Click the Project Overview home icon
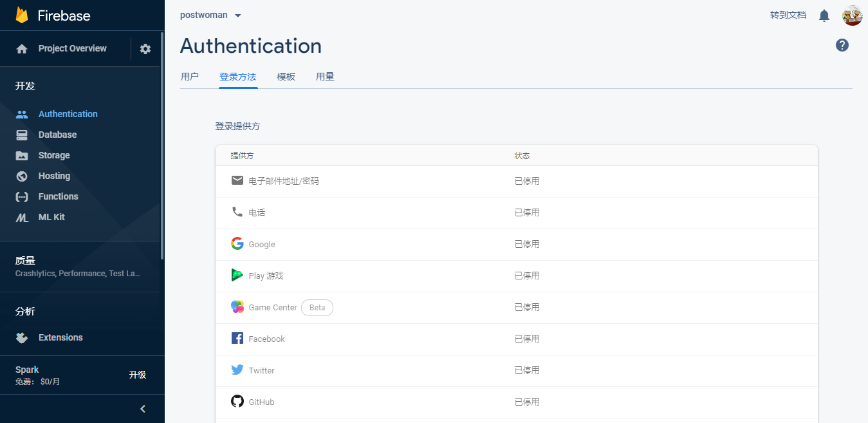This screenshot has height=423, width=868. [x=22, y=49]
